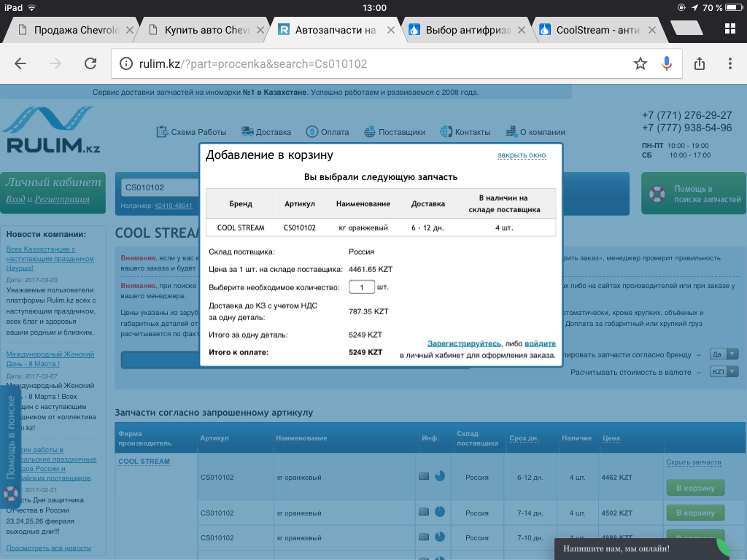View photo icon for the 7-10 дн. part
Image resolution: width=747 pixels, height=560 pixels.
coord(424,537)
